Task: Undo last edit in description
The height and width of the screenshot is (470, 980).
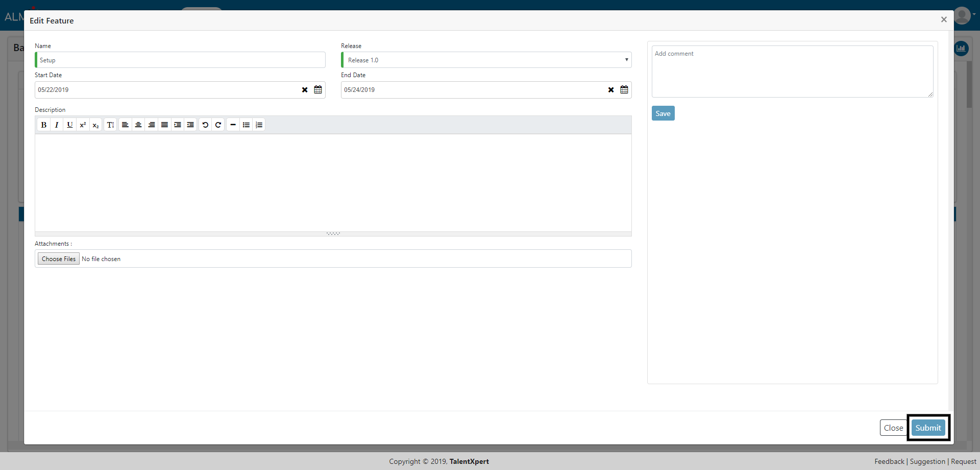Action: (x=205, y=125)
